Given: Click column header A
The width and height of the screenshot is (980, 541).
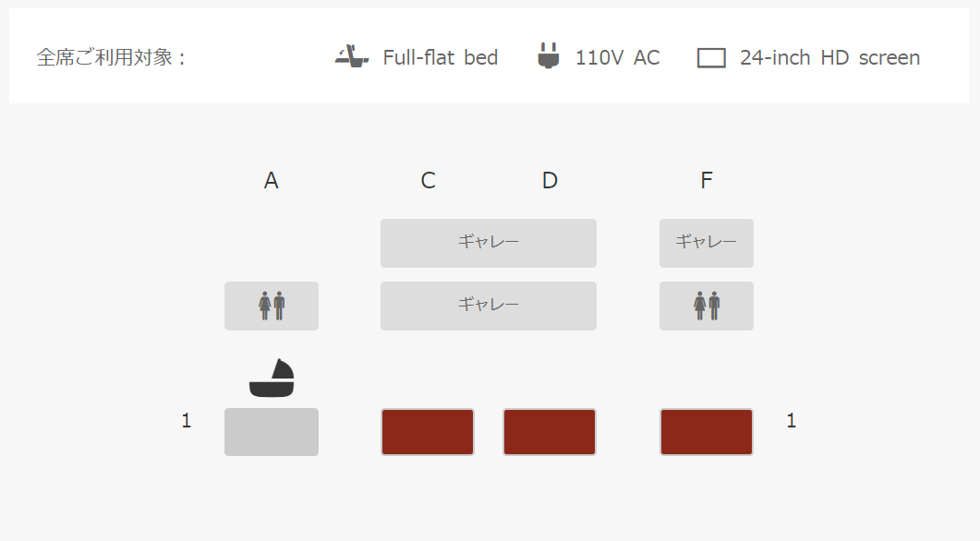Looking at the screenshot, I should coord(271,181).
